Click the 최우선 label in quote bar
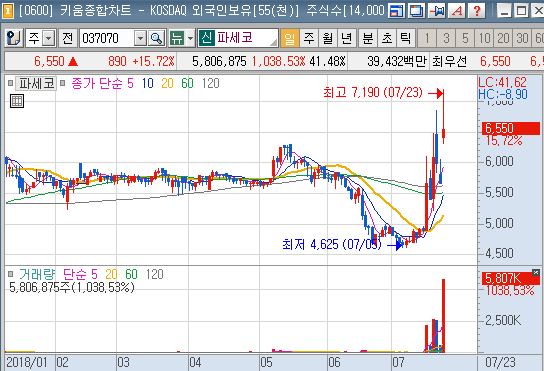This screenshot has height=371, width=544. [450, 62]
